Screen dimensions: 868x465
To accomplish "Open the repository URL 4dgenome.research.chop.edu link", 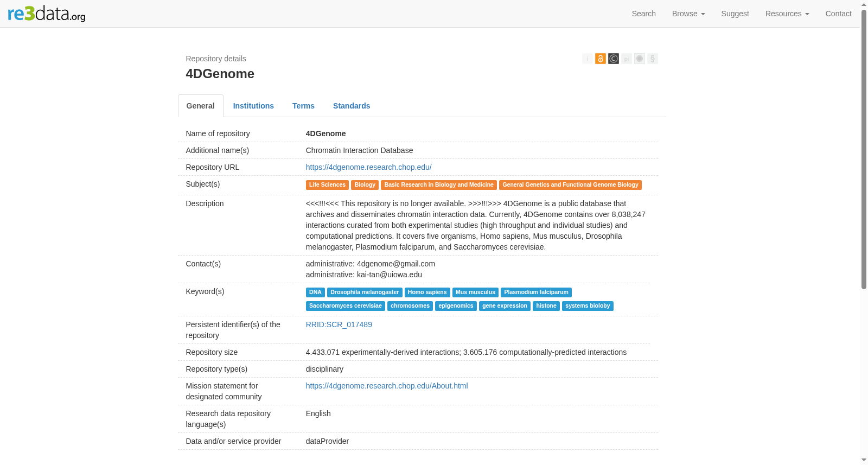I will [369, 167].
